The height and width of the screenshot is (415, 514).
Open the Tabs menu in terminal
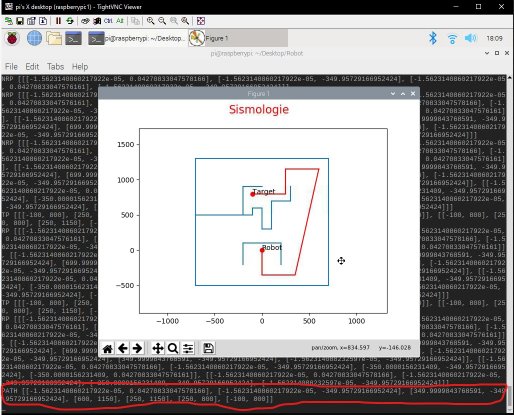55,67
